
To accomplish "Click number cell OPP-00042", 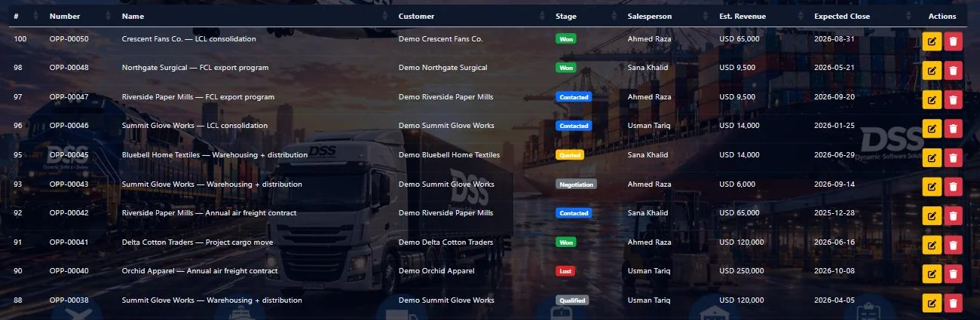I will click(69, 213).
